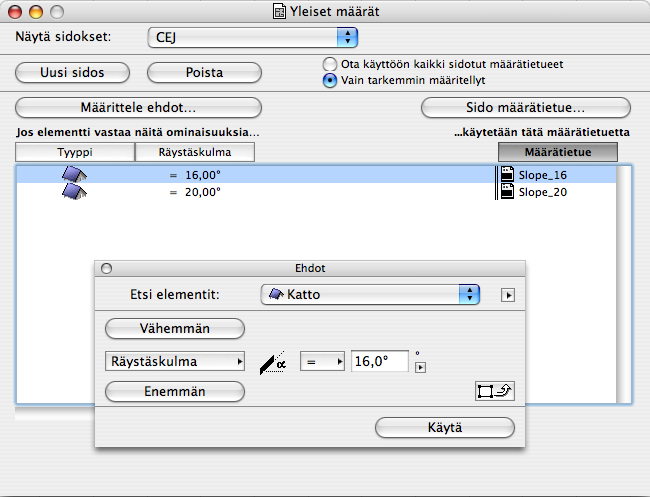The image size is (650, 497).
Task: Click the 16,0° angle value field
Action: (380, 362)
